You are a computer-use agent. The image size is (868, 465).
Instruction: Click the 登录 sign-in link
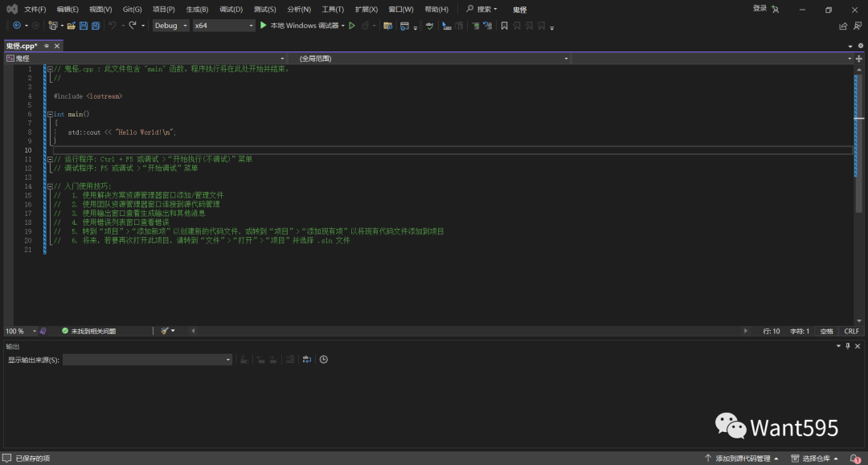(759, 8)
